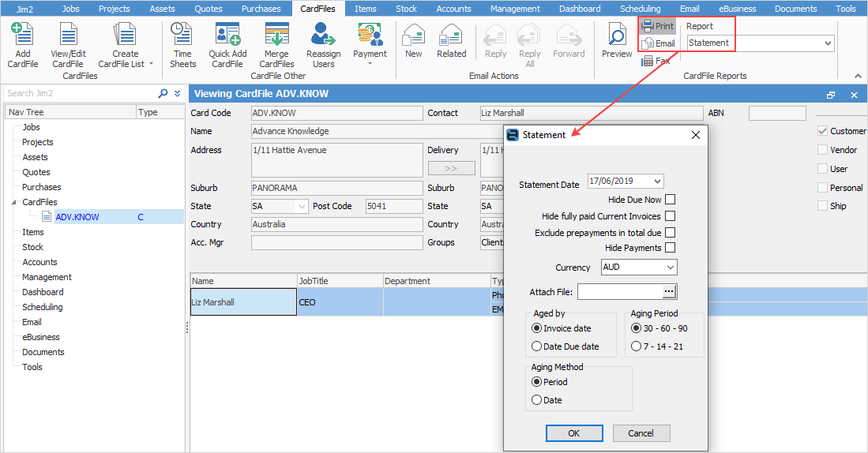
Task: Open View/Edit CardFile tool
Action: (x=67, y=36)
